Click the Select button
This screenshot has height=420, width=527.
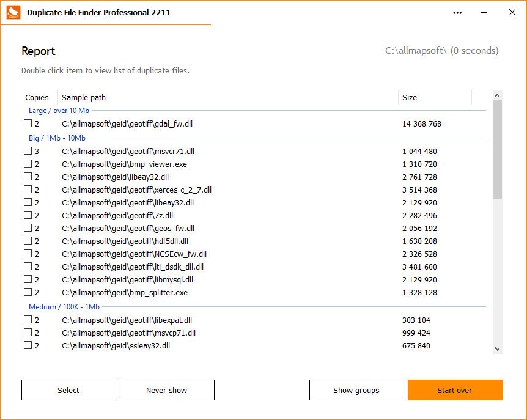coord(68,390)
